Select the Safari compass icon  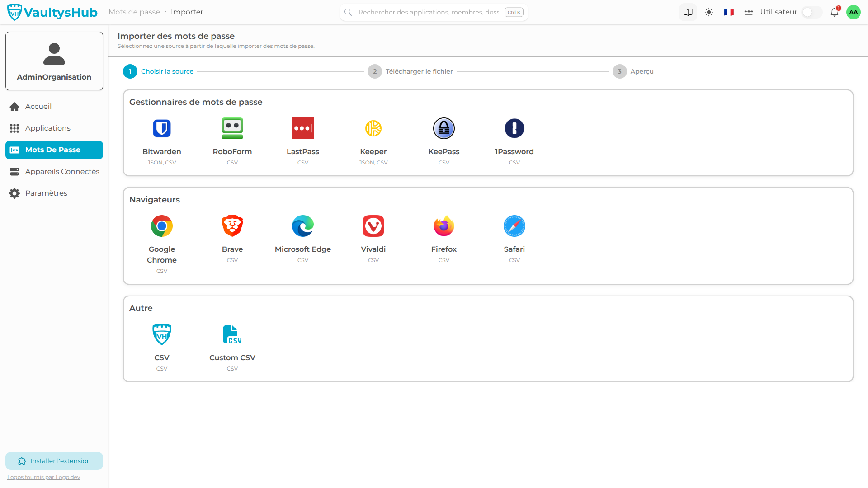click(x=514, y=226)
